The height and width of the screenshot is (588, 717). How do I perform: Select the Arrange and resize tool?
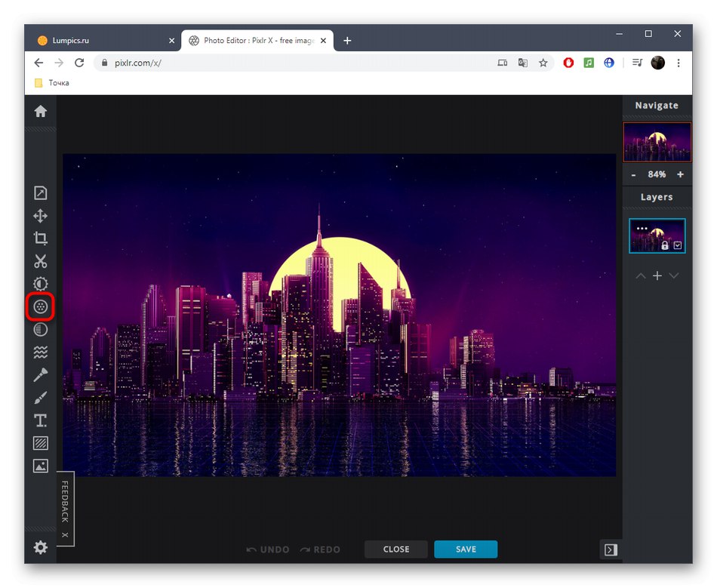pos(40,193)
